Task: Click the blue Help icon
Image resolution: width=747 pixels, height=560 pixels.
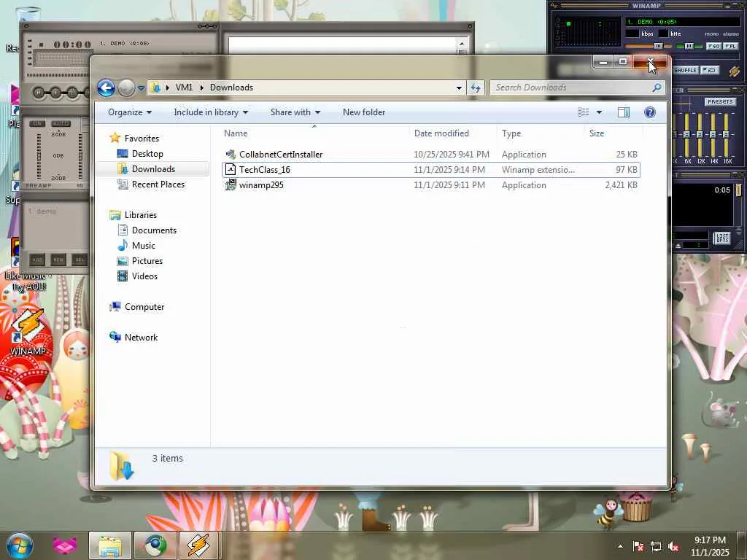Action: pos(650,112)
